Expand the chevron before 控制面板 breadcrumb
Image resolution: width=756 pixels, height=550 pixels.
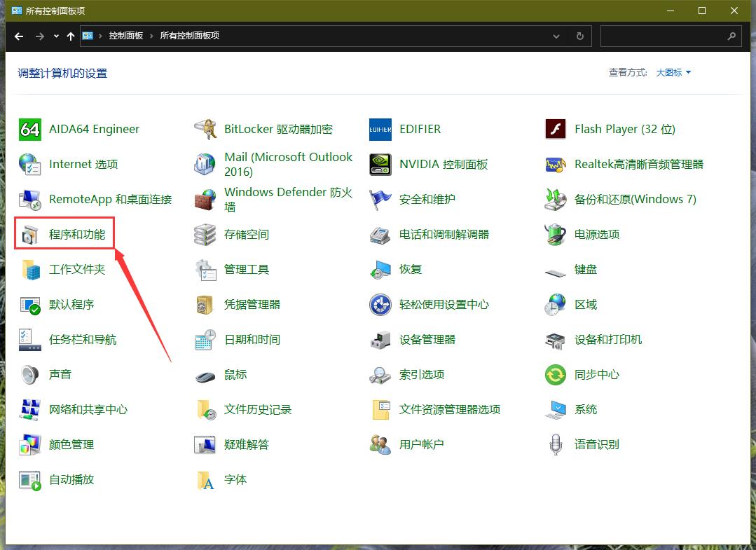pyautogui.click(x=100, y=36)
